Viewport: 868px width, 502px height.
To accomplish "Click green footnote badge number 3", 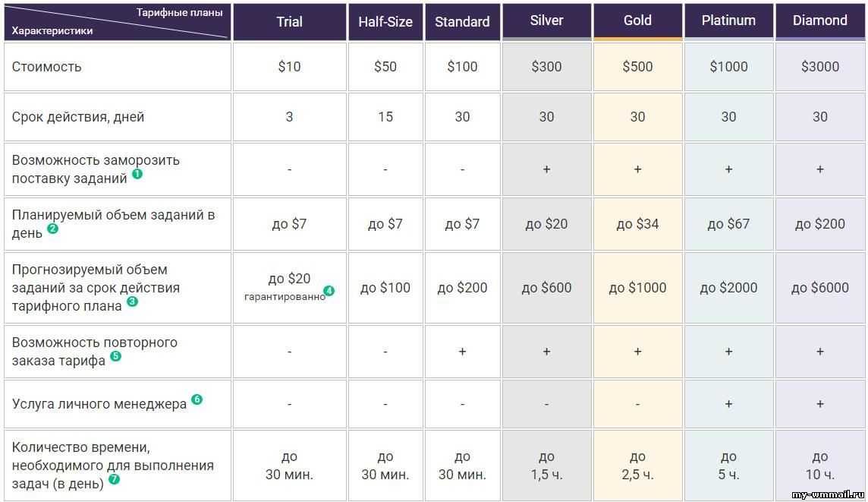I will (132, 301).
